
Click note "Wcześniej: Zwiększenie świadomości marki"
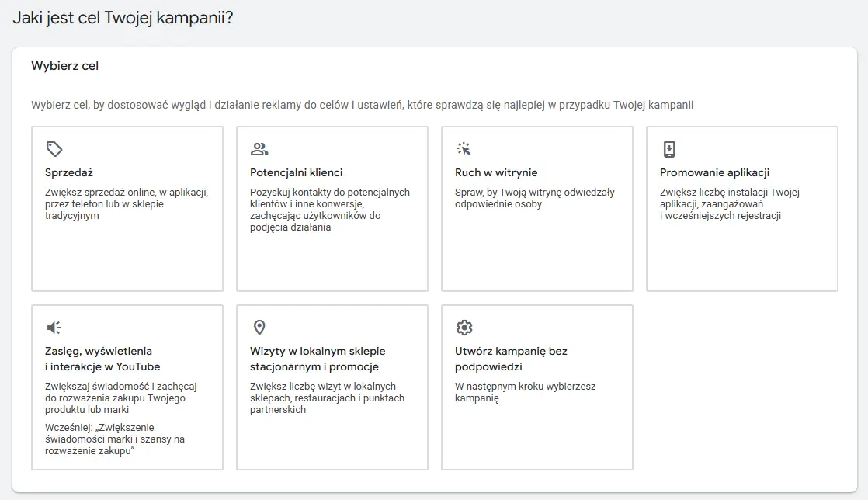click(115, 439)
